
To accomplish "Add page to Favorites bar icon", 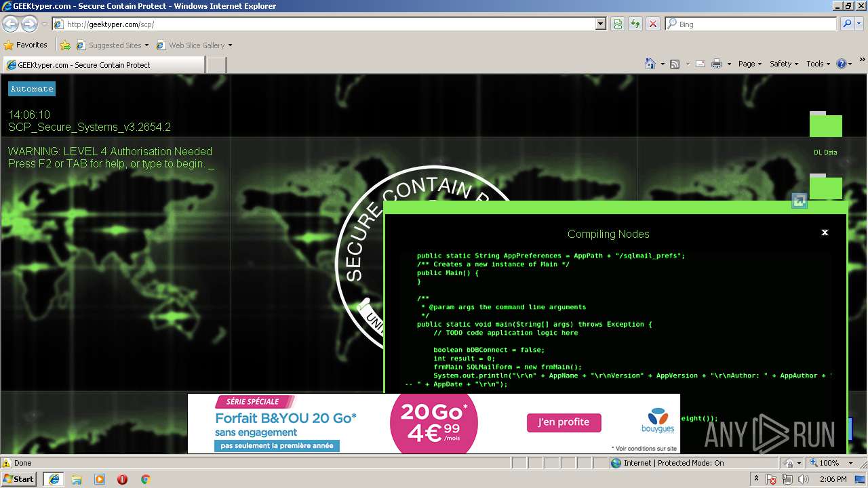I will coord(65,45).
